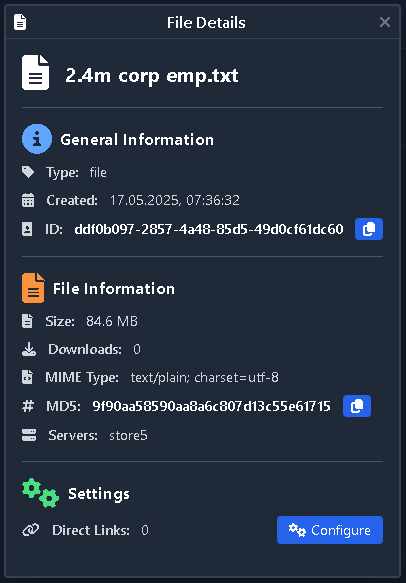
Task: Click the tag icon beside Type
Action: coord(28,172)
